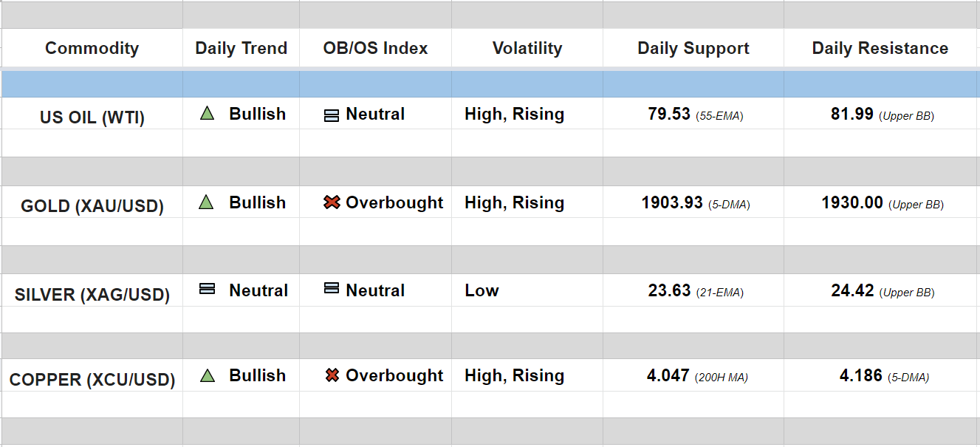Click Silver's Daily Trend neutral bars icon
Viewport: 980px width, 447px height.
(208, 290)
